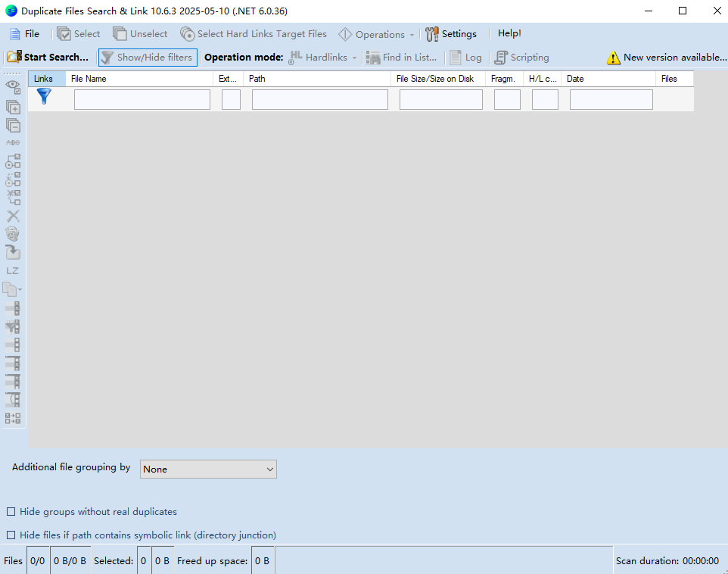
Task: Click the stacked pages minus sidebar icon
Action: [13, 125]
